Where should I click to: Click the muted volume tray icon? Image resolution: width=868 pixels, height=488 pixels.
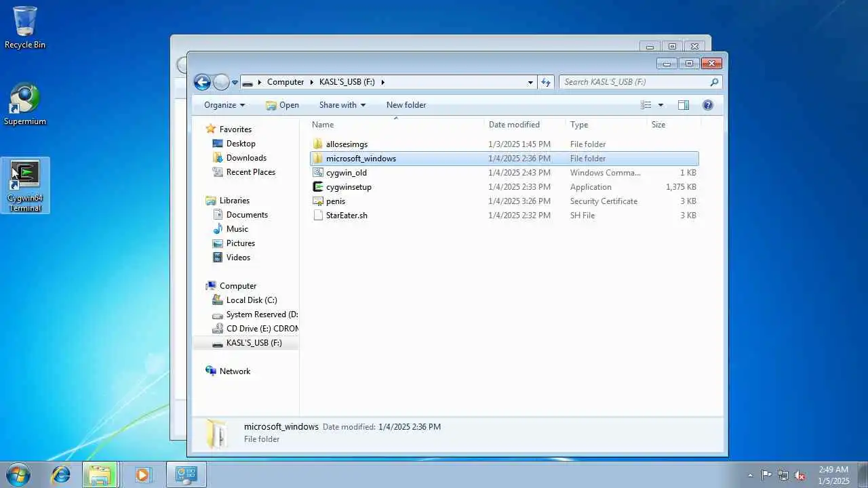click(800, 475)
